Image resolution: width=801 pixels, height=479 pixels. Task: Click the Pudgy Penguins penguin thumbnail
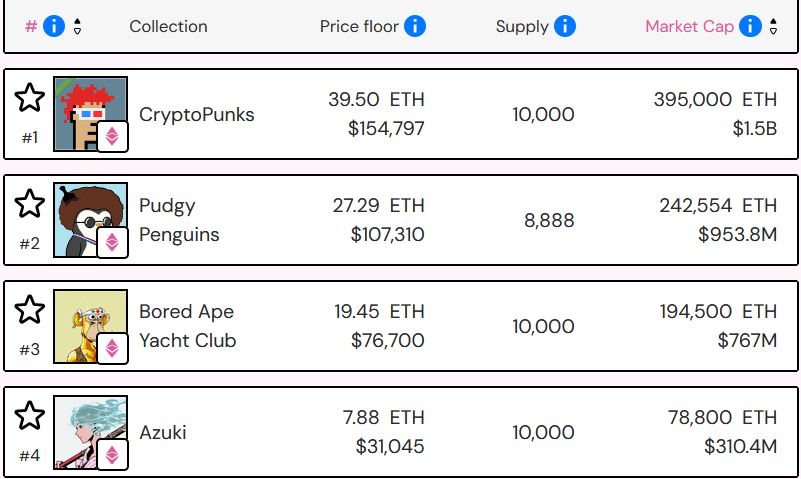click(90, 220)
